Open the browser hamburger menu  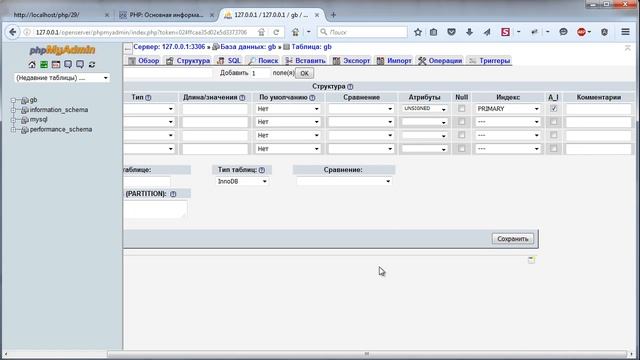tap(625, 32)
